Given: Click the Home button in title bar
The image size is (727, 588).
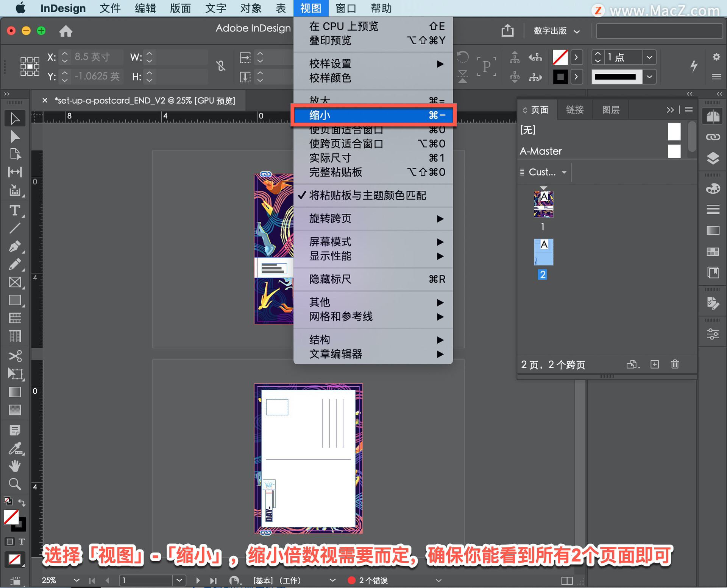Looking at the screenshot, I should coord(66,31).
